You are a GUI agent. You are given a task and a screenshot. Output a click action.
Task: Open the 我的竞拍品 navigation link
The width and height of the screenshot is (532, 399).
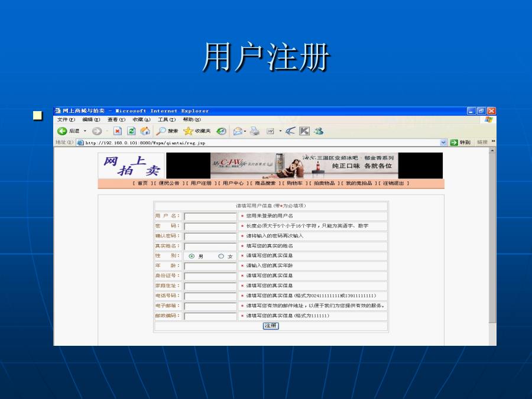point(359,183)
